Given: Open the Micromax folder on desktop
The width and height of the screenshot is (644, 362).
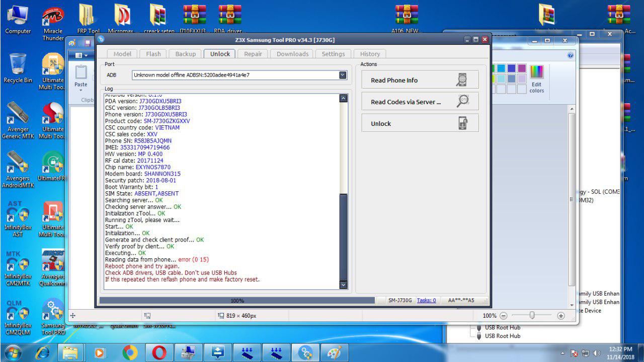Looking at the screenshot, I should pos(123,19).
